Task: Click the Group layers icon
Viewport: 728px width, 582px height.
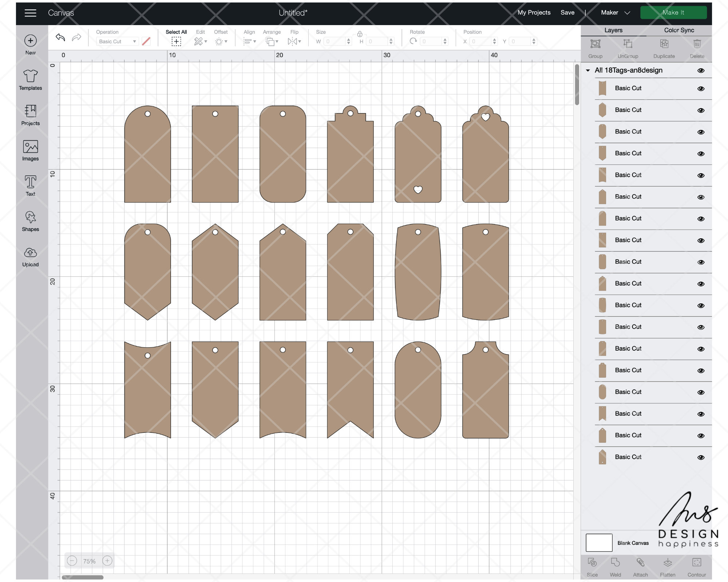Action: tap(596, 44)
